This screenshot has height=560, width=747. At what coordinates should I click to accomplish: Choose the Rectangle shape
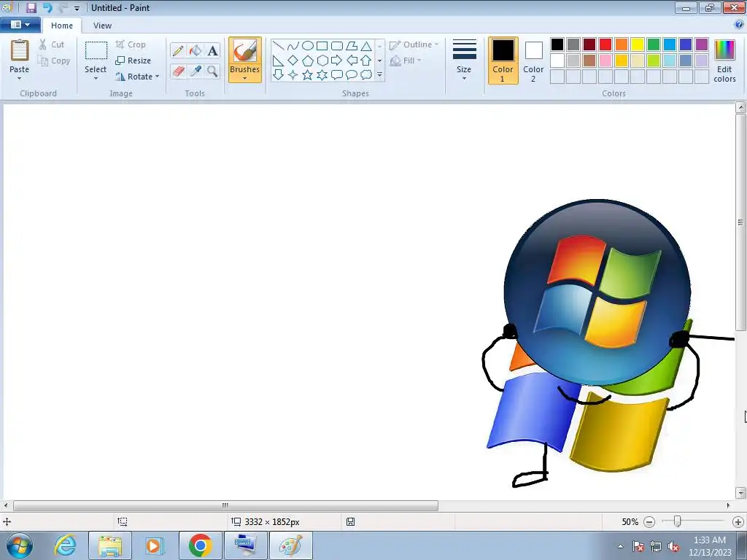click(x=322, y=46)
